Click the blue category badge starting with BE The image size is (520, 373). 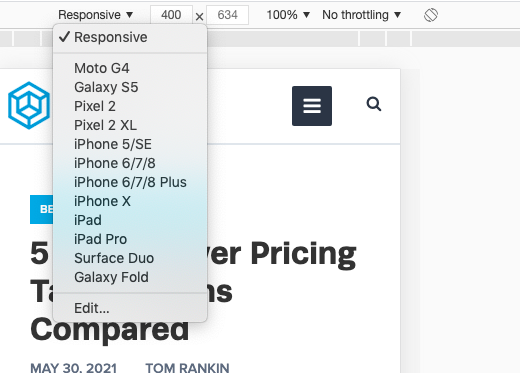[x=42, y=209]
